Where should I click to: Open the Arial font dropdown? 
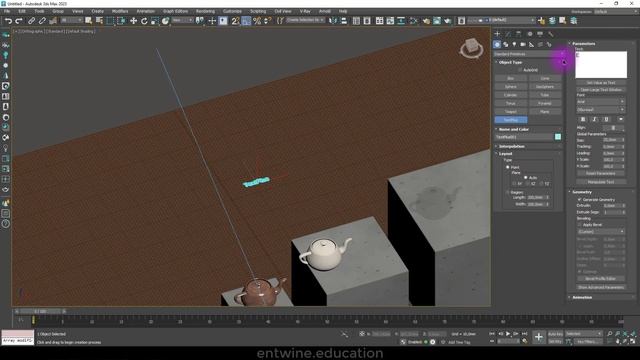(600, 102)
